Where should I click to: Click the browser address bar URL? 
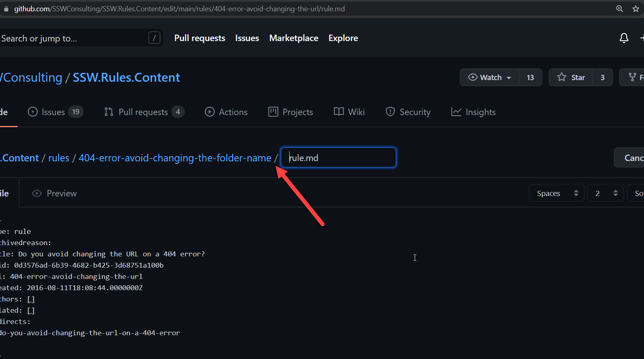pos(179,8)
